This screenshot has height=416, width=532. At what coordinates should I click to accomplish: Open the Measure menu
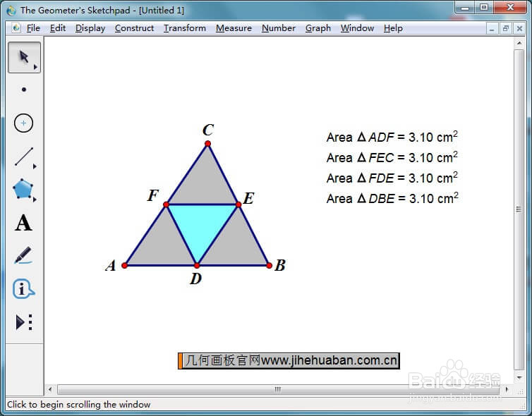coord(234,28)
